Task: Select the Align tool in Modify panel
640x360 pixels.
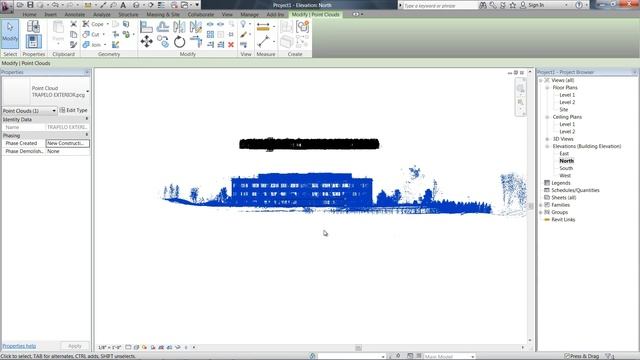Action: [146, 27]
